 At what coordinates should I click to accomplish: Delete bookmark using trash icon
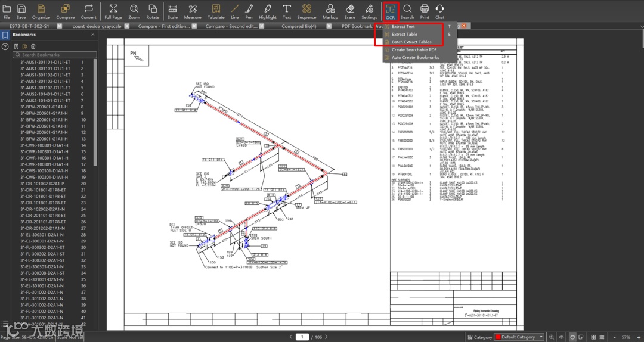click(x=33, y=46)
